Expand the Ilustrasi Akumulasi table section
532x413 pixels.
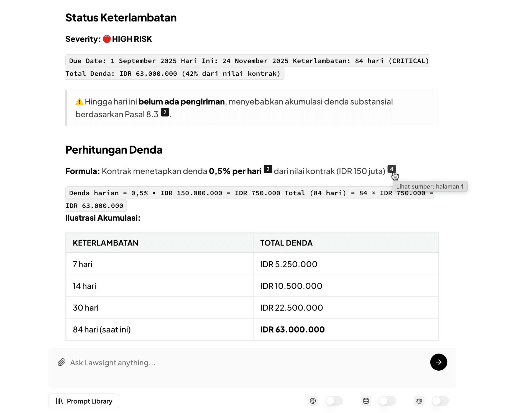103,218
